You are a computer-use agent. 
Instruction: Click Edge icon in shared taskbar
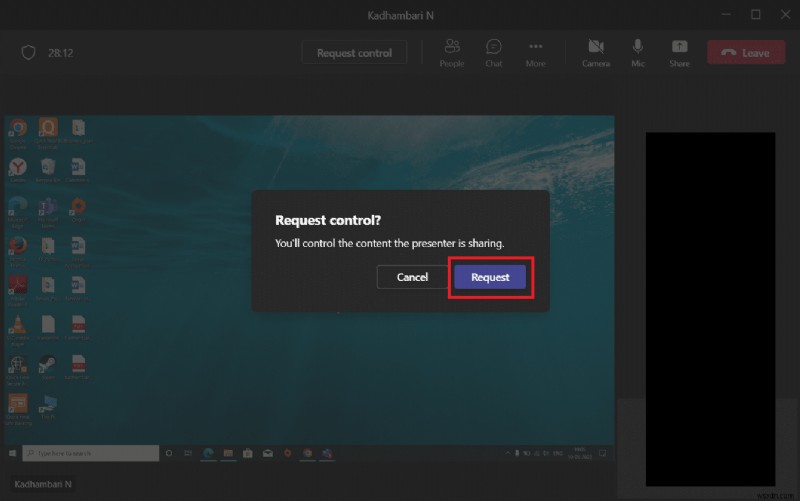[208, 453]
